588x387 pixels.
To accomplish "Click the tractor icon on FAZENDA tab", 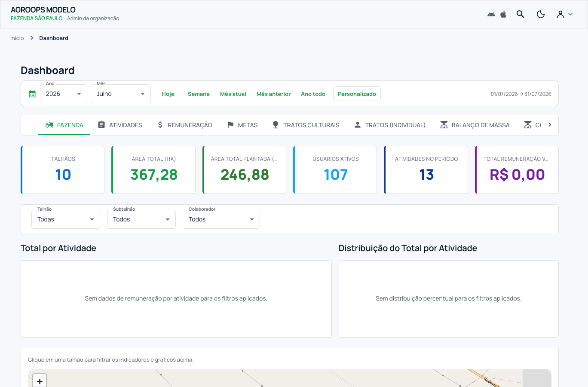I will (49, 125).
